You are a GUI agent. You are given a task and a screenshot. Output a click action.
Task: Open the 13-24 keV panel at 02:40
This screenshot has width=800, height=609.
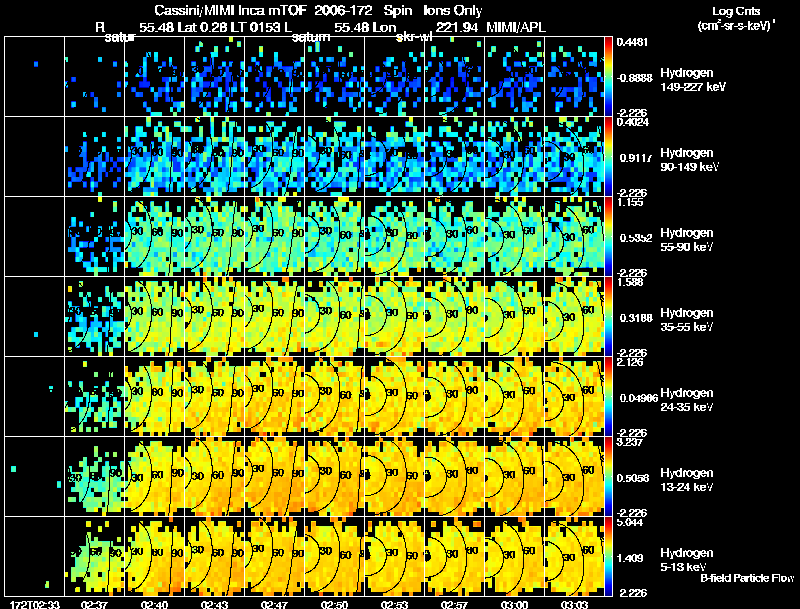(155, 476)
